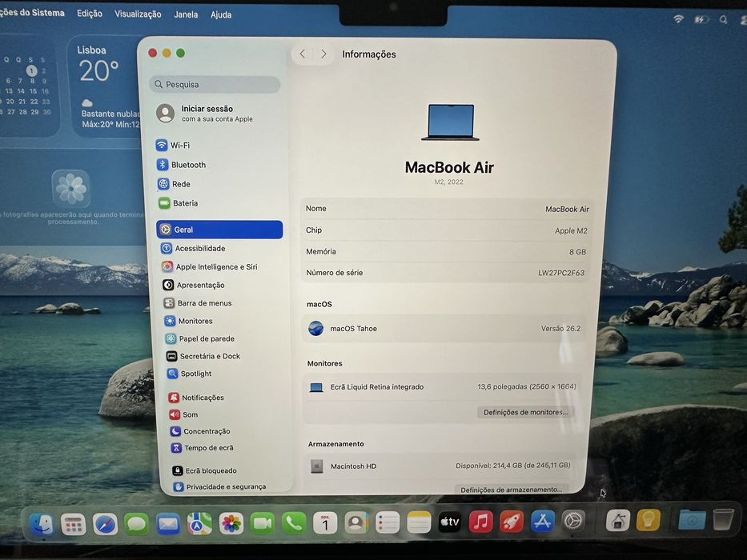Click the Wi-Fi icon in the menu bar
This screenshot has height=560, width=747.
pyautogui.click(x=678, y=19)
